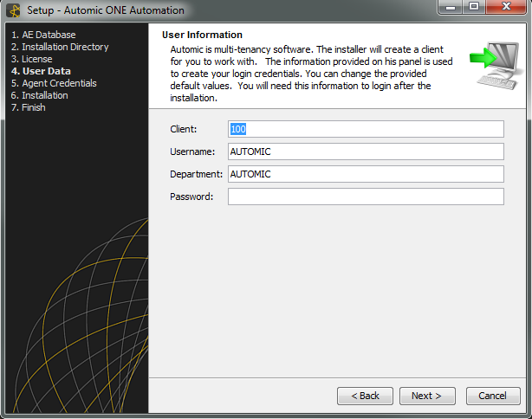
Task: Click into the Password field
Action: [366, 197]
